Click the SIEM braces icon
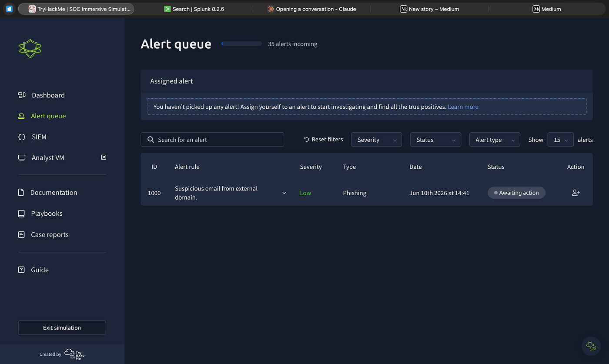Viewport: 609px width, 364px height. click(22, 137)
